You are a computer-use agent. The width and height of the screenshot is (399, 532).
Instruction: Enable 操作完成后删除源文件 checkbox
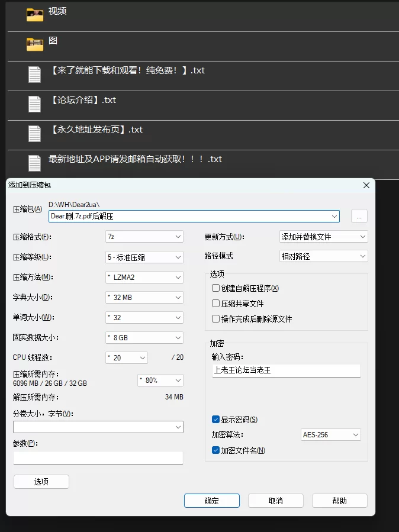[x=215, y=318]
